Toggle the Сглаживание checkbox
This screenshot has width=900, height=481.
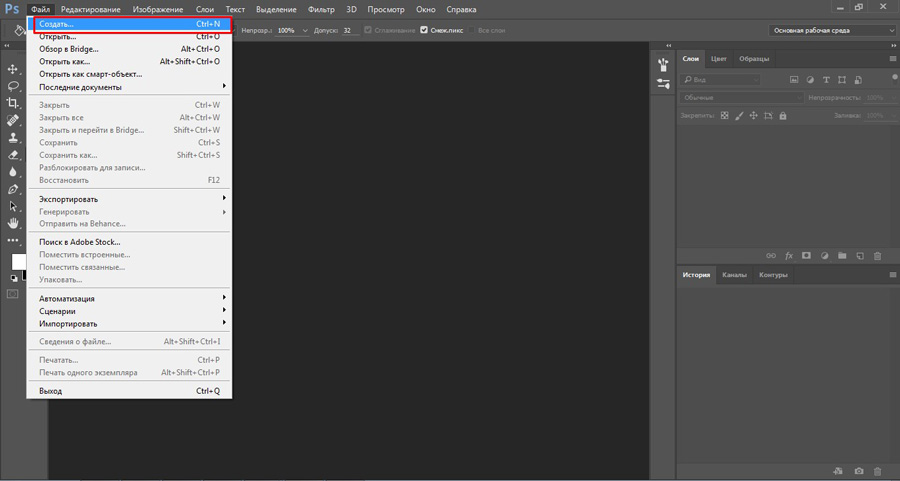tap(369, 31)
